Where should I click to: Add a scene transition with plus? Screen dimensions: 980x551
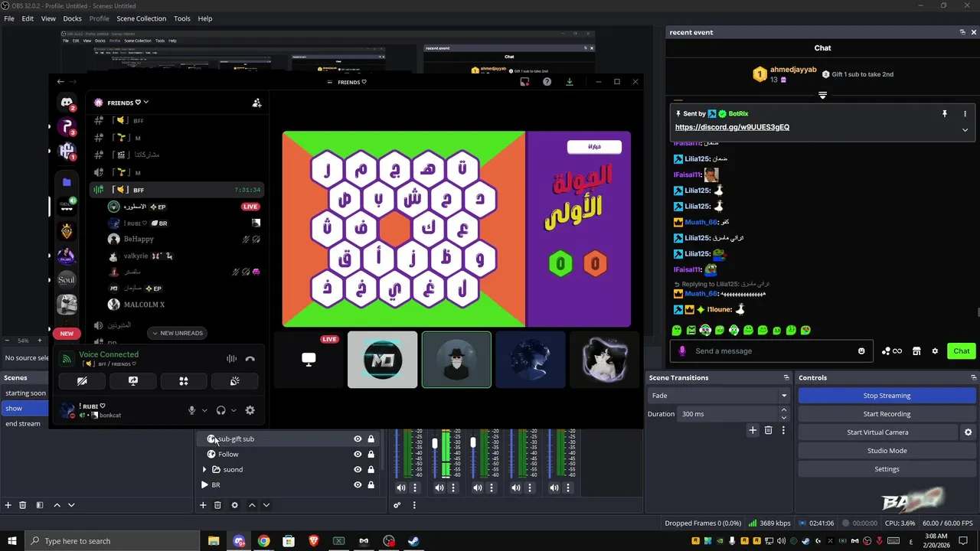coord(753,431)
